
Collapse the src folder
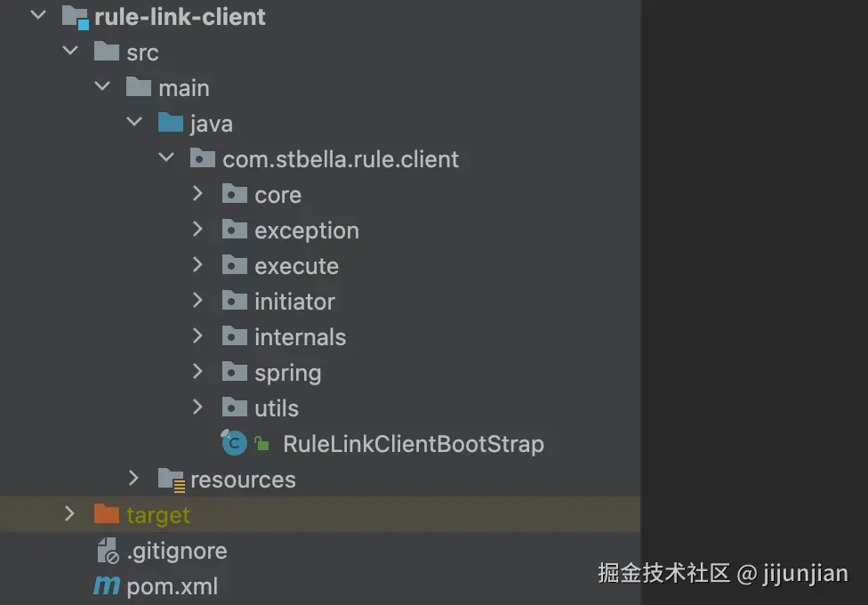69,52
